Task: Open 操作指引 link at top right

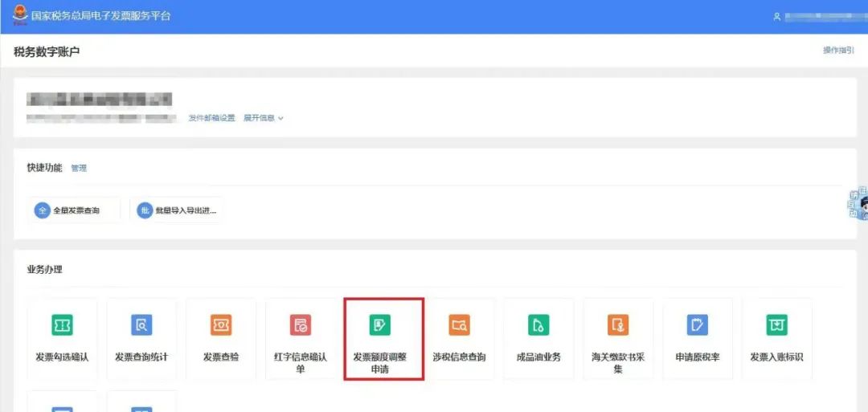Action: 838,51
